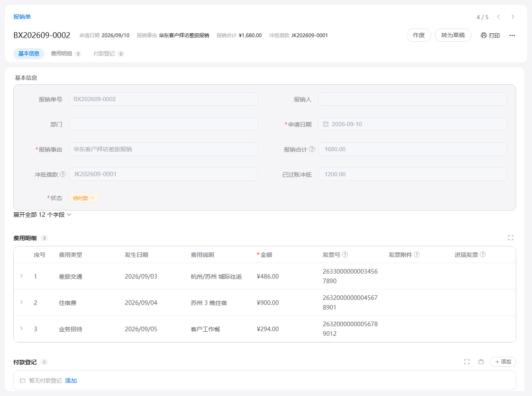Screen dimensions: 532x396
Task: Click the 部门 input field
Action: click(163, 124)
